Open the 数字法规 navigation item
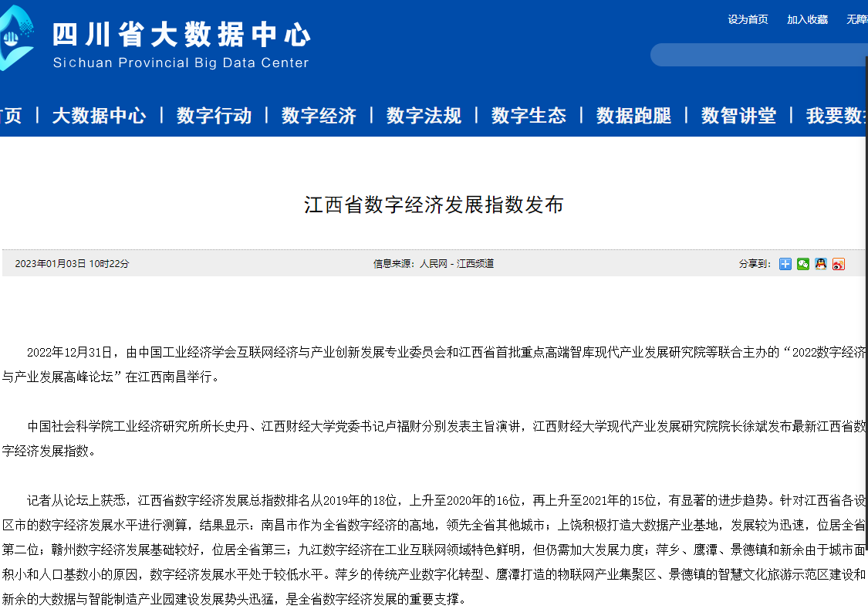Screen dimensions: 868x609 click(x=424, y=116)
